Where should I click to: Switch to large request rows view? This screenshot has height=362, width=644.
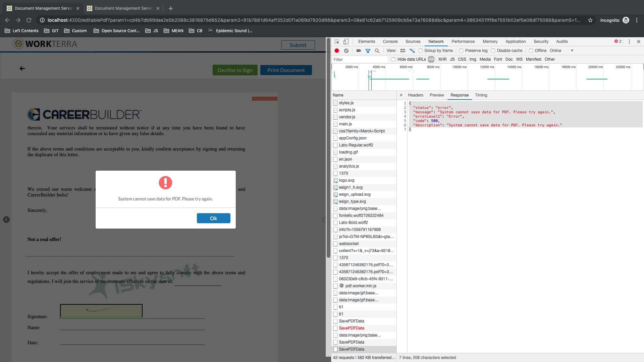tap(403, 51)
